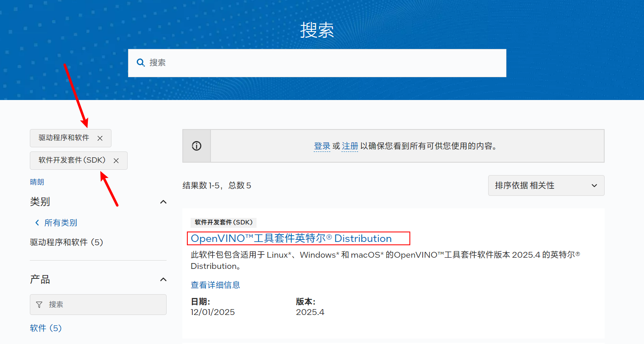Click the date value 12/01/2025
Screen dimensions: 644x344
click(213, 312)
